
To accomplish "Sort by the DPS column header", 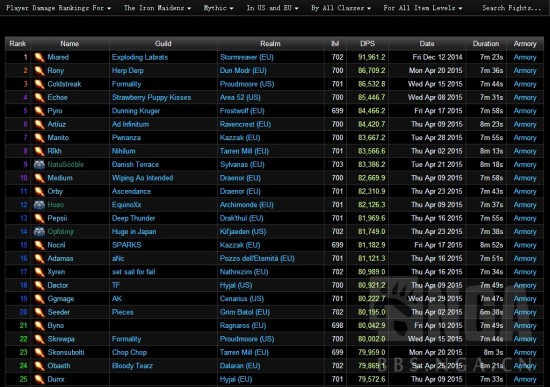I will (x=367, y=44).
